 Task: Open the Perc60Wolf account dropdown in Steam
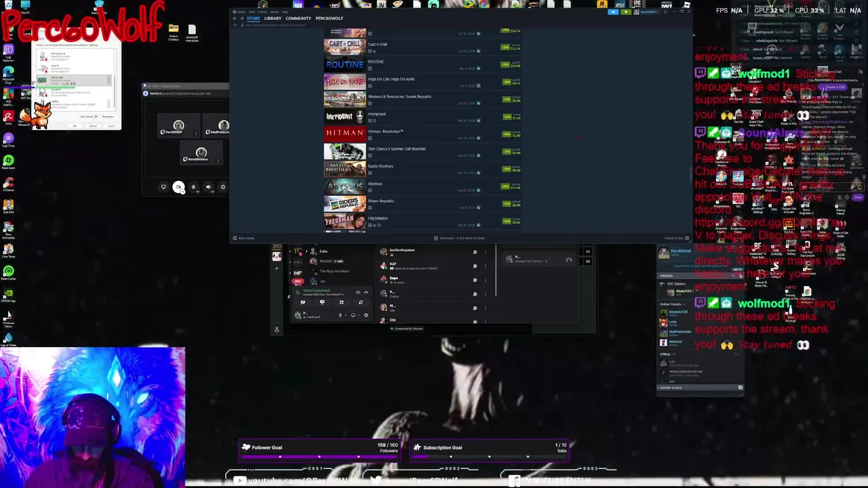click(x=647, y=12)
